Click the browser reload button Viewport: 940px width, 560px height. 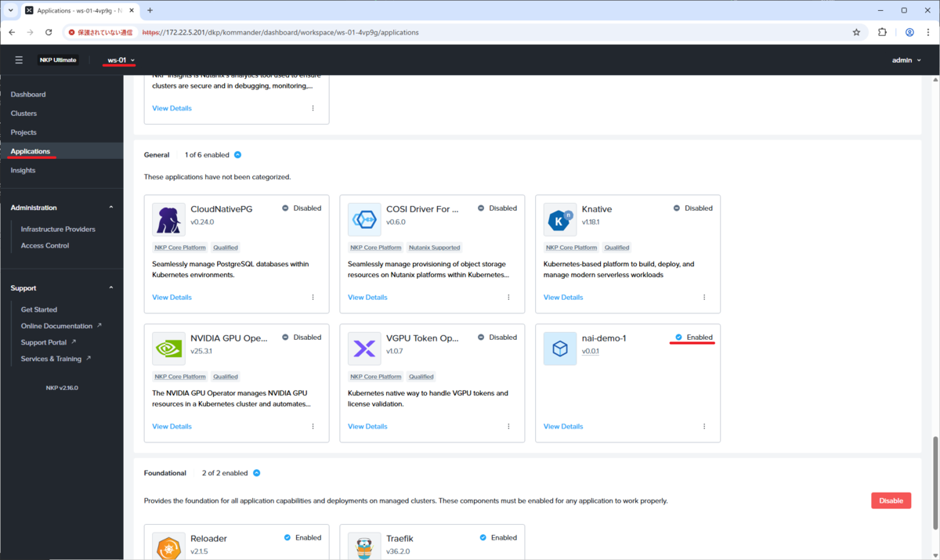(x=49, y=32)
